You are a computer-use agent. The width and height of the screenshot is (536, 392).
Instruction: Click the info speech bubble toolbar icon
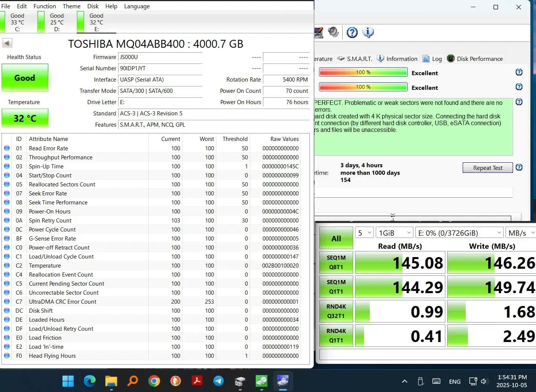point(368,33)
